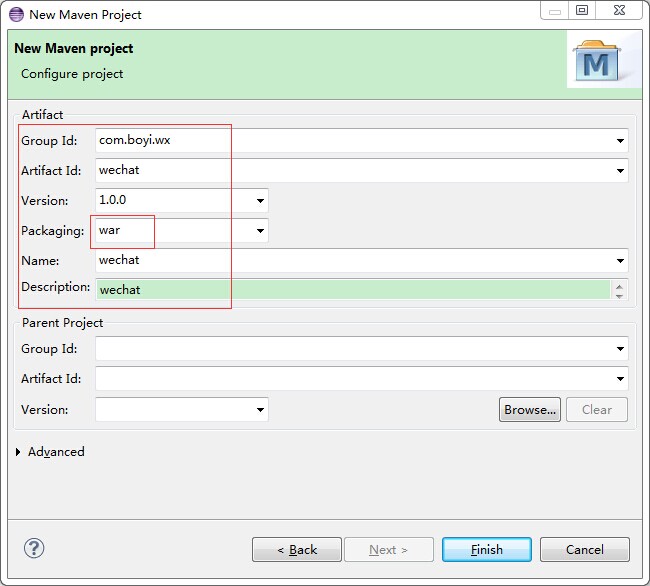Screen dimensions: 650x586
Task: Open the Artifact Version 1.0.0 dropdown arrow
Action: (260, 201)
